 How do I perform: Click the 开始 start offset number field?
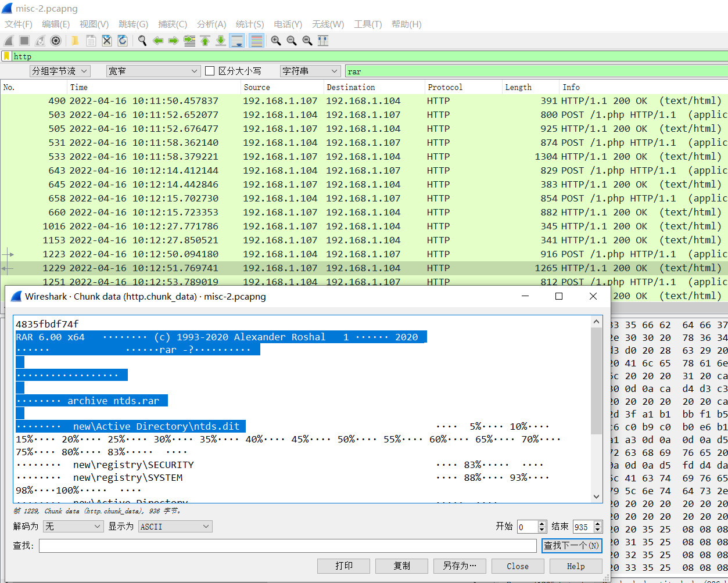pyautogui.click(x=528, y=527)
